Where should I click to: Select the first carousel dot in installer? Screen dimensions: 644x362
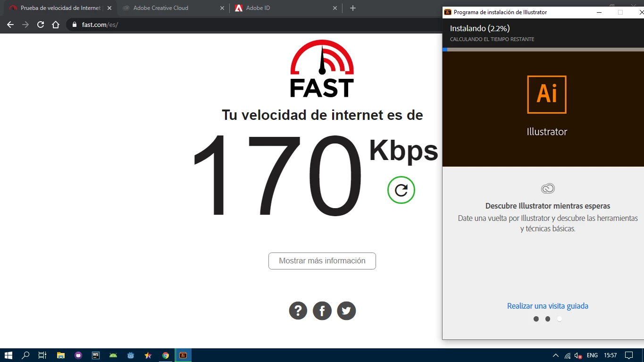536,319
